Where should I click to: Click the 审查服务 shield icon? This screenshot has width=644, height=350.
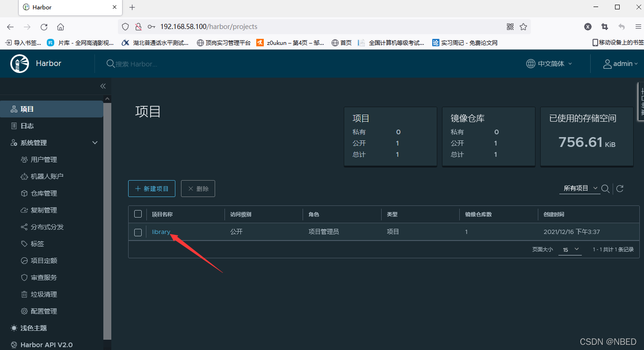pos(24,277)
